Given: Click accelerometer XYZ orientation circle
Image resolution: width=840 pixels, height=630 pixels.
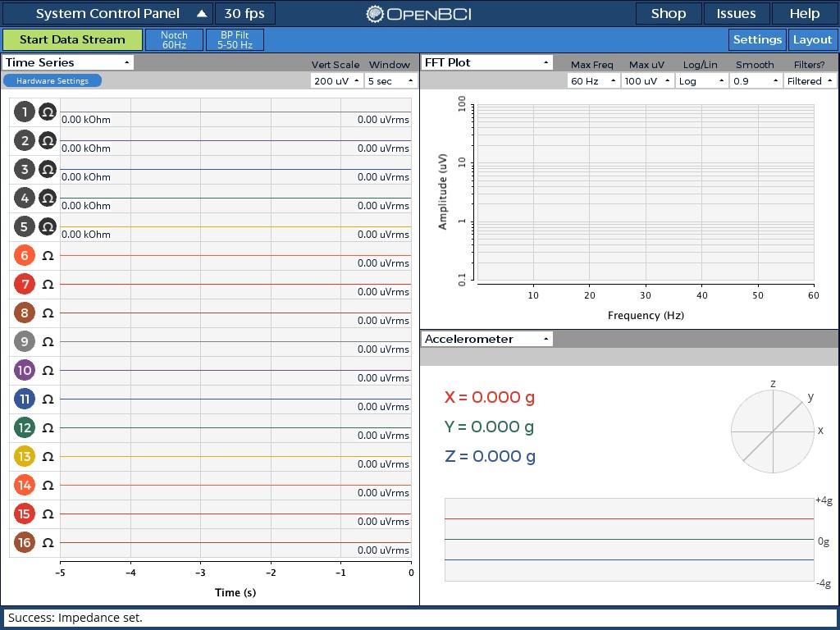Looking at the screenshot, I should 773,431.
